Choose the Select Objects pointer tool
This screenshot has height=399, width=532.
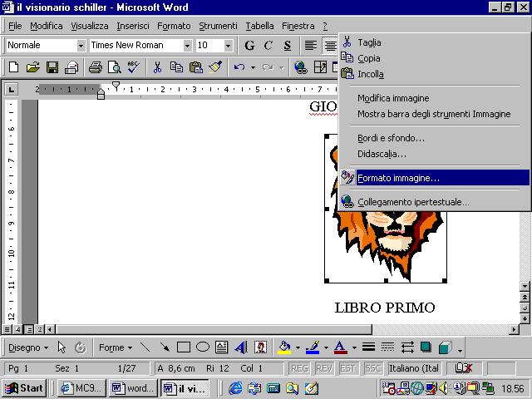click(x=62, y=347)
